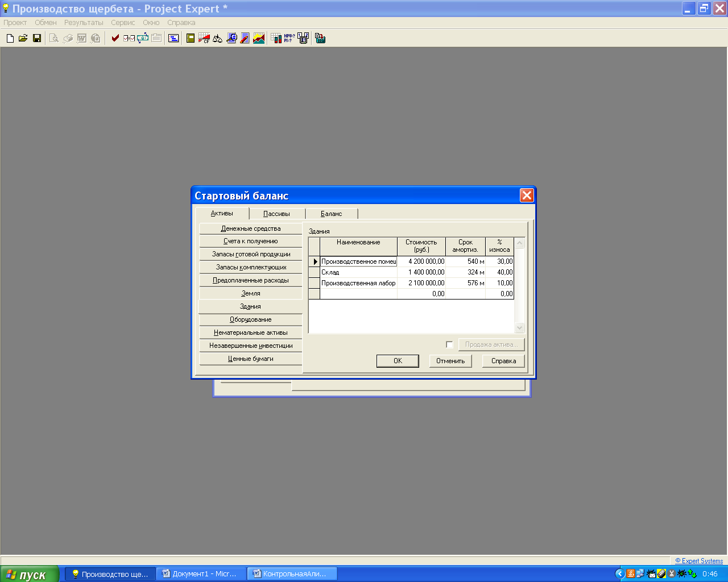Open the Проект menu

[15, 23]
